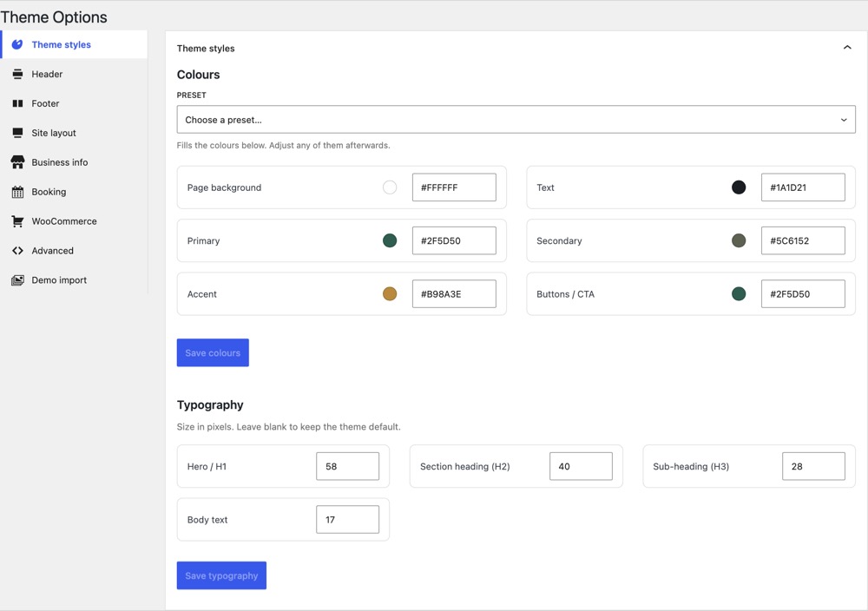This screenshot has height=611, width=868.
Task: Pick the Accent colour swatch
Action: (x=390, y=294)
